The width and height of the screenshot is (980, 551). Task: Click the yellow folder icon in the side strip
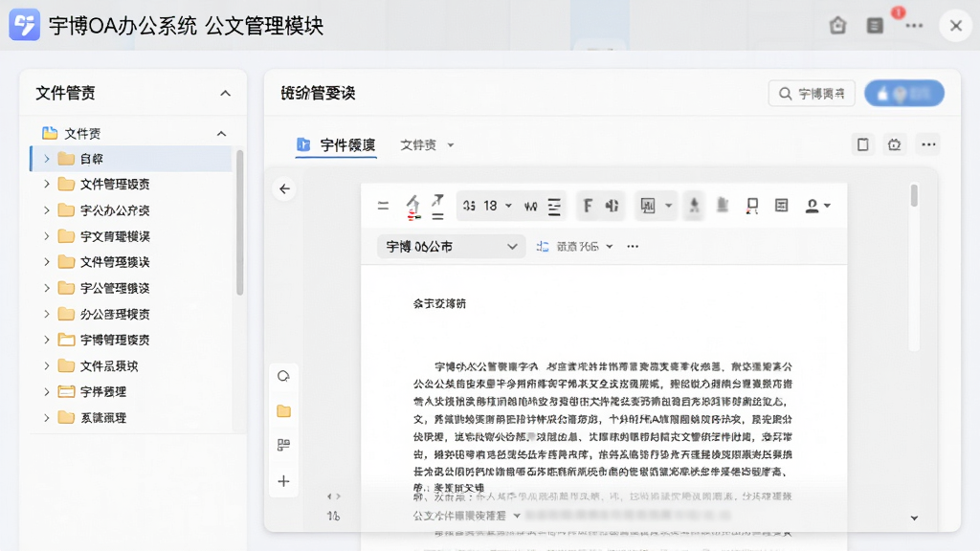coord(283,411)
